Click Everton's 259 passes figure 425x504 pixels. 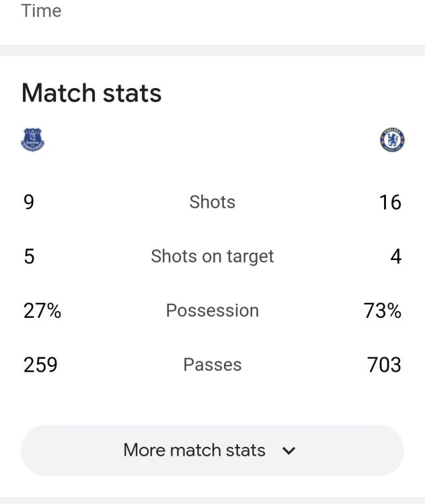(40, 365)
